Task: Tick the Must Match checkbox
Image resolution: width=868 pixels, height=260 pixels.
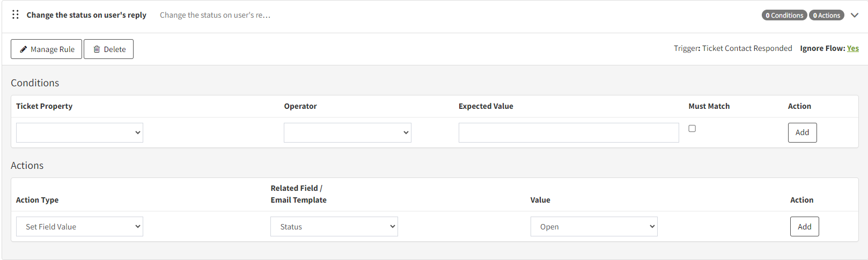Action: (692, 129)
